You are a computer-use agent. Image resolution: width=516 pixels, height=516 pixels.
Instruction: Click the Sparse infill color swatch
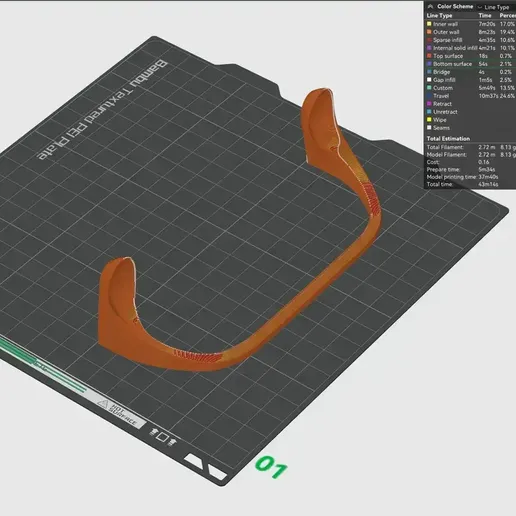click(429, 40)
